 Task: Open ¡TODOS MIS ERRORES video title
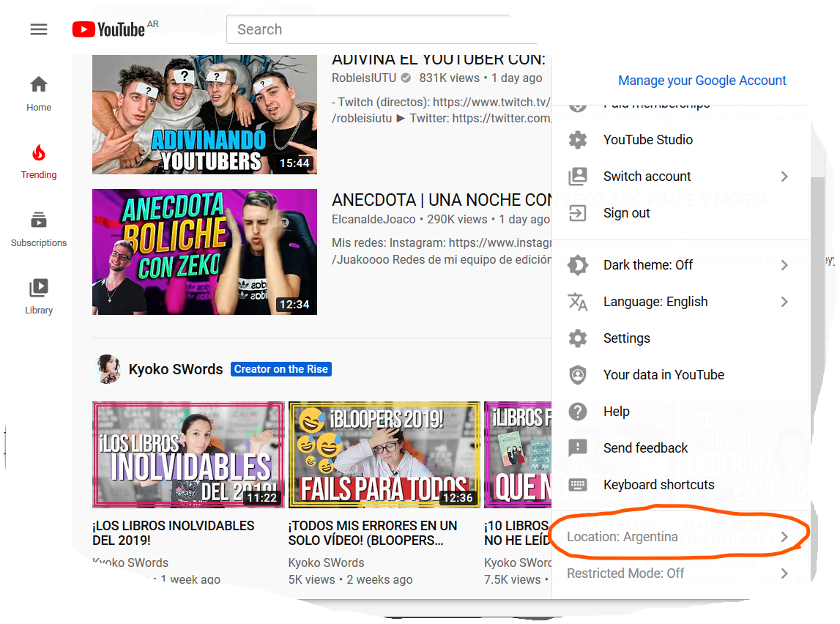tap(372, 533)
